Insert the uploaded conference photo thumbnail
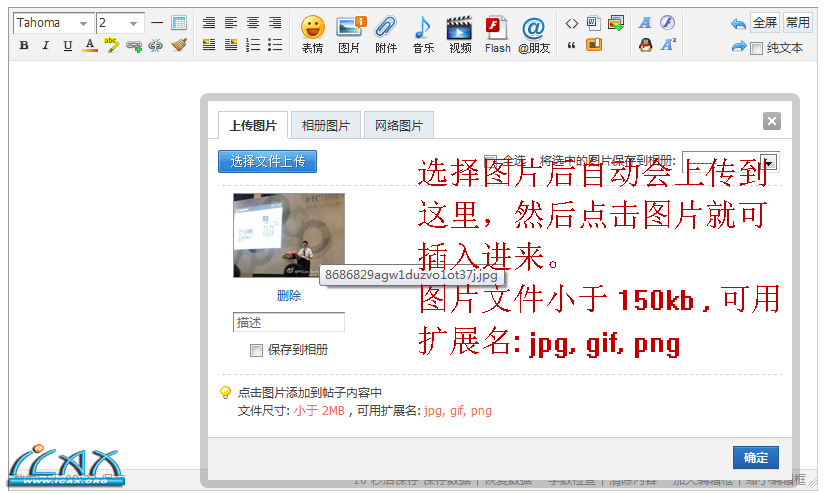The image size is (824, 493). 289,235
